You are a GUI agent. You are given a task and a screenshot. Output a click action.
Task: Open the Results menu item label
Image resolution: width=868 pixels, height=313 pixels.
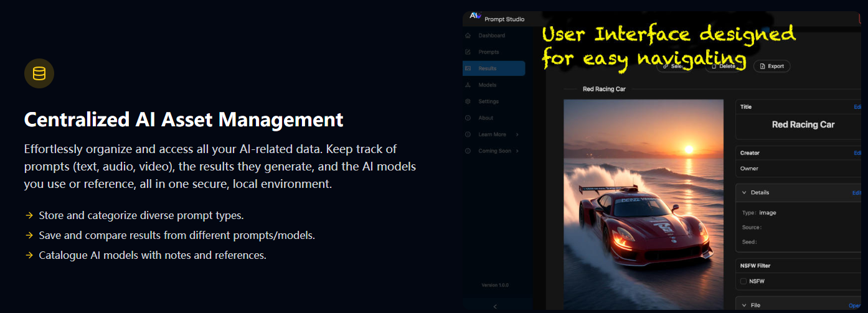[x=488, y=68]
